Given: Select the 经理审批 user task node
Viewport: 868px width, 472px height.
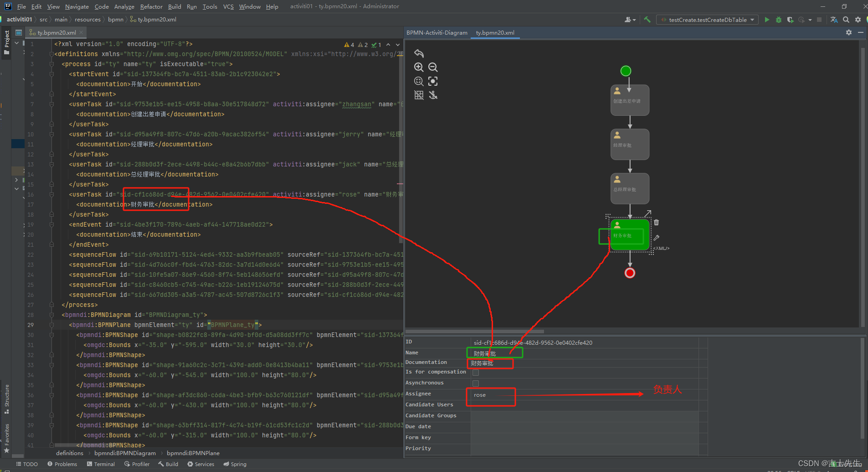Looking at the screenshot, I should pyautogui.click(x=630, y=144).
